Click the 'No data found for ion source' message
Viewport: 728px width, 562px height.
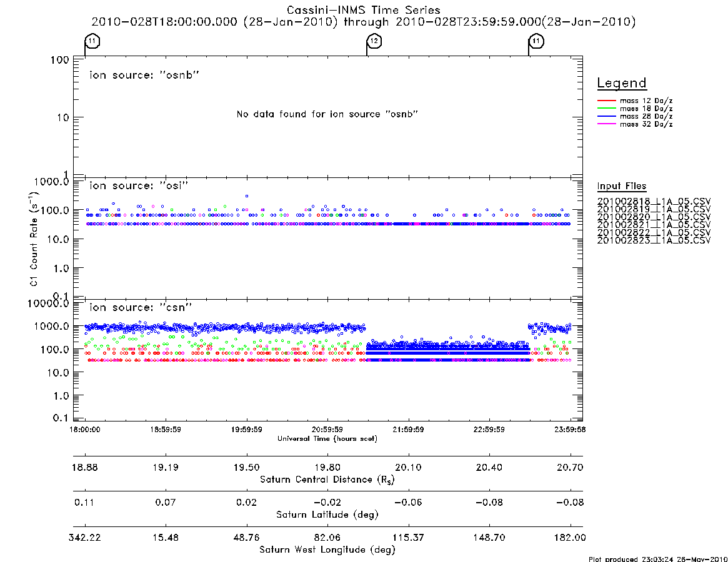327,114
